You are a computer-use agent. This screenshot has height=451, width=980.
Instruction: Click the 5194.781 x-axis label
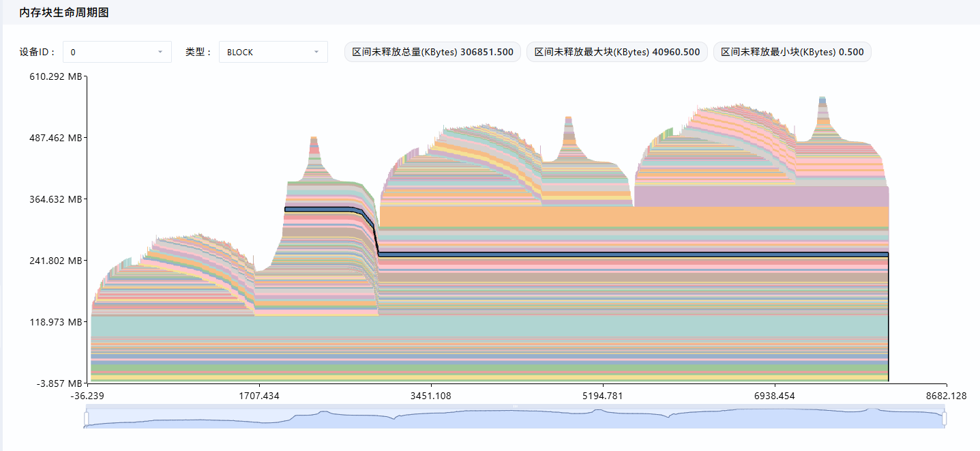tap(603, 396)
